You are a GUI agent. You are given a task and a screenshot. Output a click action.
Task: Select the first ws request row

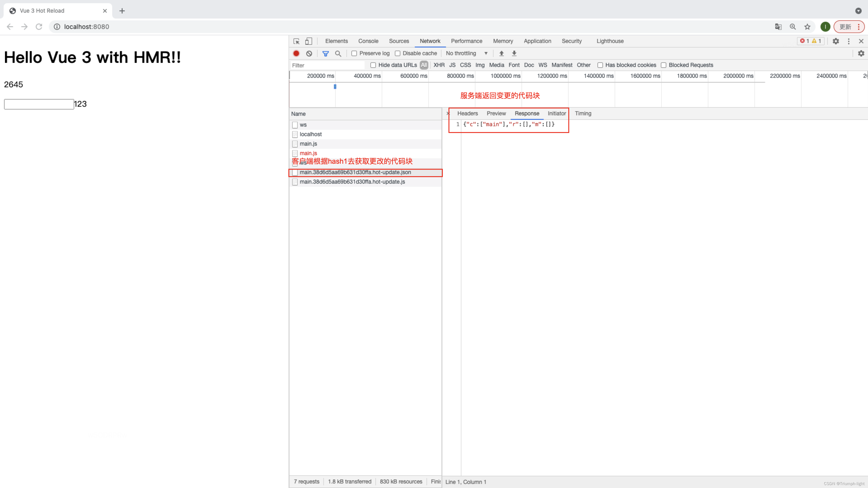click(x=365, y=125)
